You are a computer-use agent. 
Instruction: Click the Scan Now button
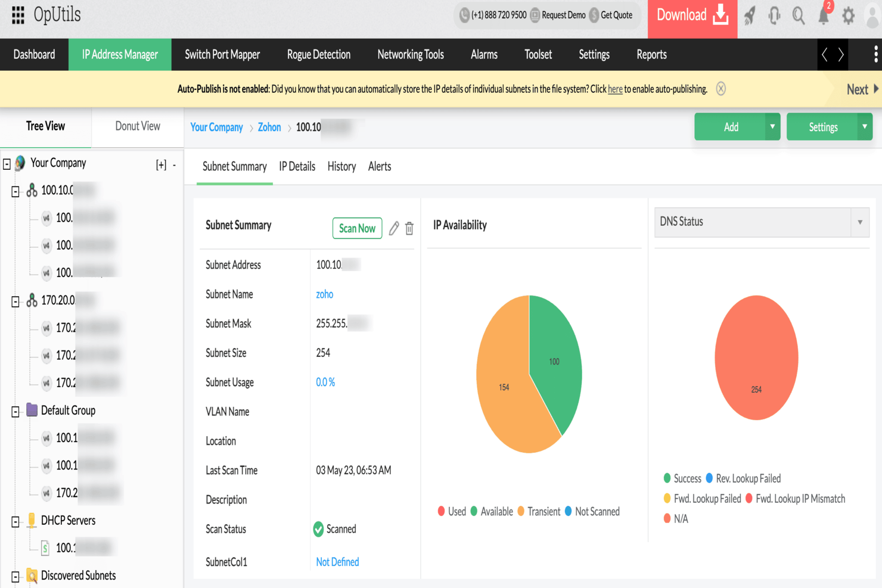pyautogui.click(x=357, y=228)
